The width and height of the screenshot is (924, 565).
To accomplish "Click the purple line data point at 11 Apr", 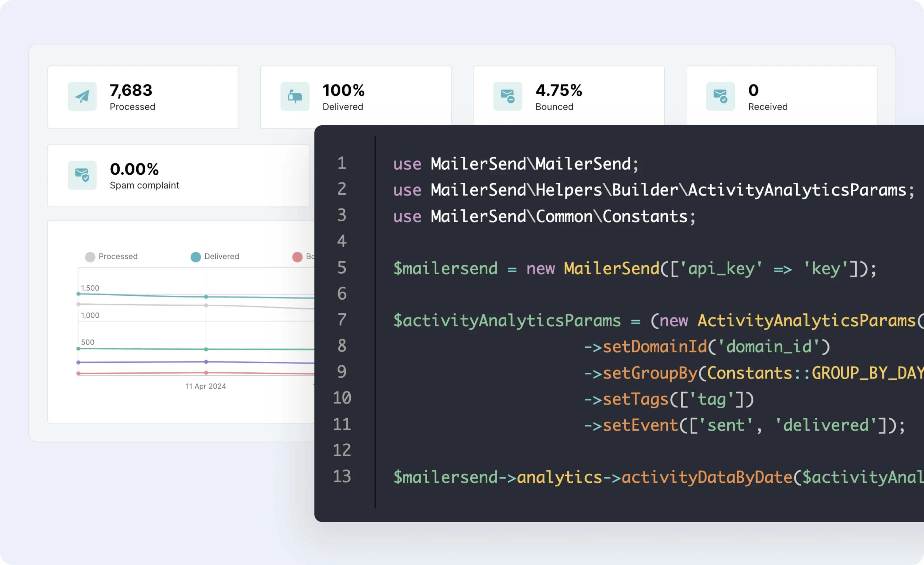I will [x=206, y=362].
